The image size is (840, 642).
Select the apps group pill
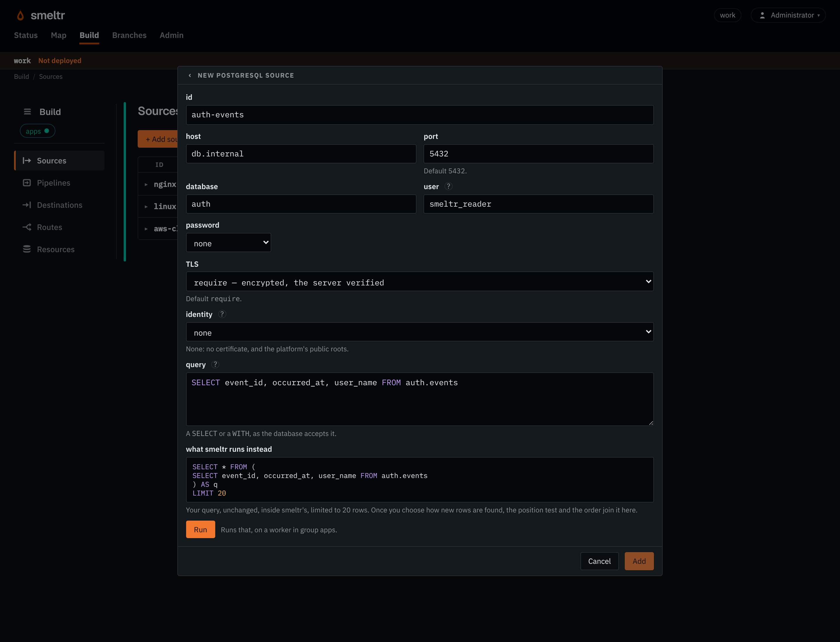pos(37,131)
